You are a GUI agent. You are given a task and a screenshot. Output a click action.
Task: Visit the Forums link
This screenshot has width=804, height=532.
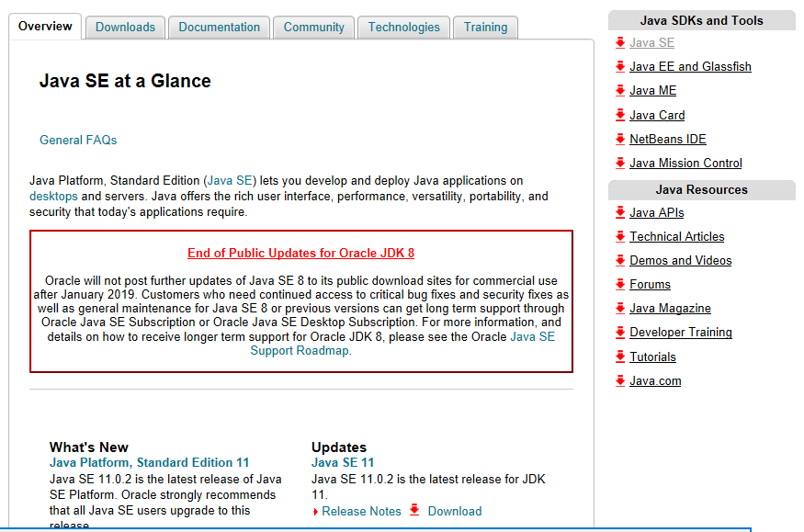(650, 285)
